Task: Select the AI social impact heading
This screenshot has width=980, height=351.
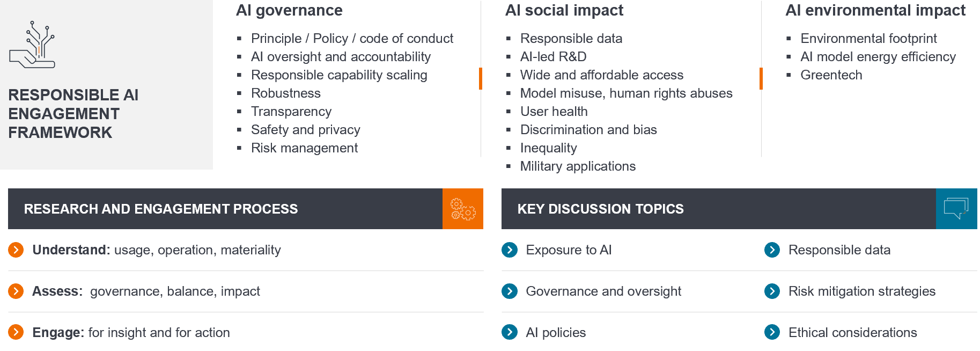Action: click(x=564, y=11)
